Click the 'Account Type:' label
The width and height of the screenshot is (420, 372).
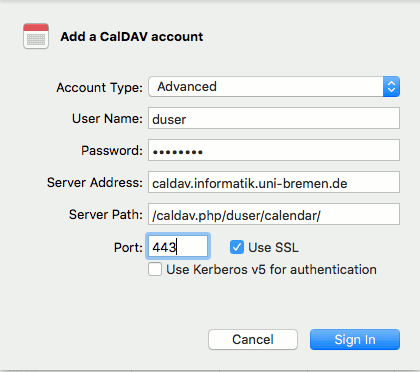click(99, 88)
